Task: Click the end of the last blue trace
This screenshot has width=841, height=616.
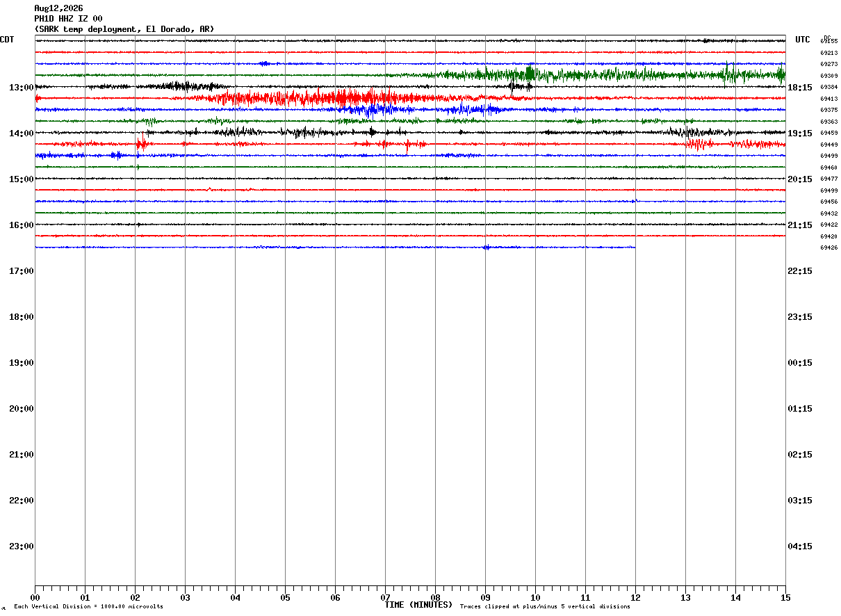Action: pyautogui.click(x=635, y=247)
